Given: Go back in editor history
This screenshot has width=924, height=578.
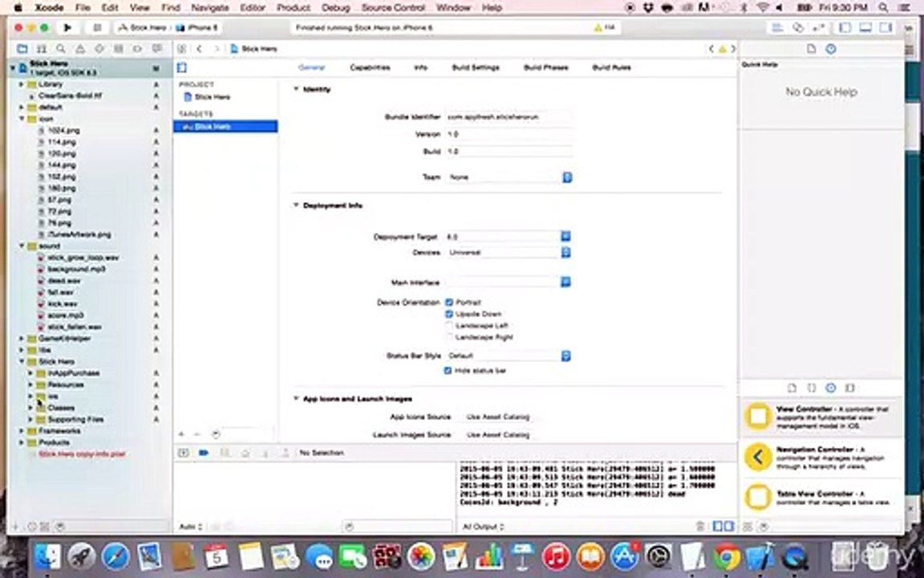Looking at the screenshot, I should (199, 49).
